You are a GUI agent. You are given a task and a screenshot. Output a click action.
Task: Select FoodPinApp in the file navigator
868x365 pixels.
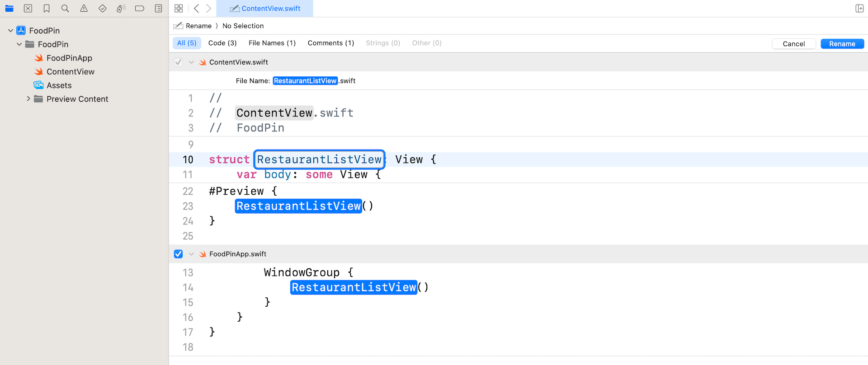69,58
